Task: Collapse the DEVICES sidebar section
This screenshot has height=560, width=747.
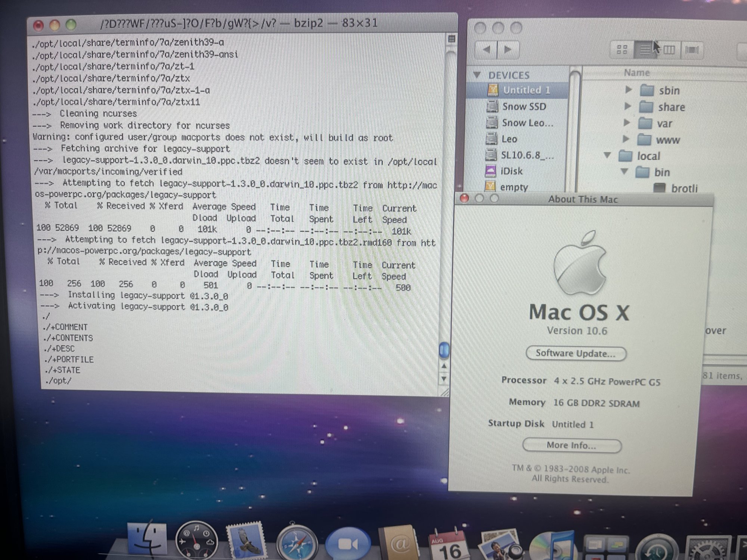Action: 477,75
